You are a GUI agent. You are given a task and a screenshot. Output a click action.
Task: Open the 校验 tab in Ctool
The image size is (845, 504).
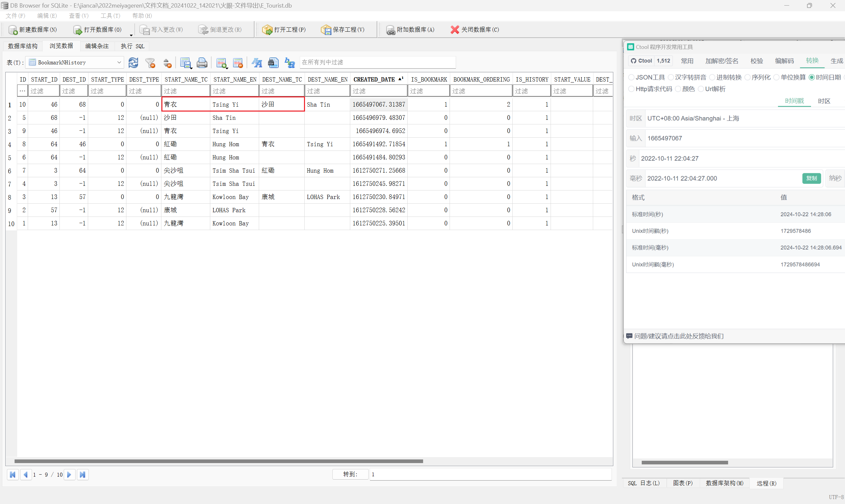point(757,61)
